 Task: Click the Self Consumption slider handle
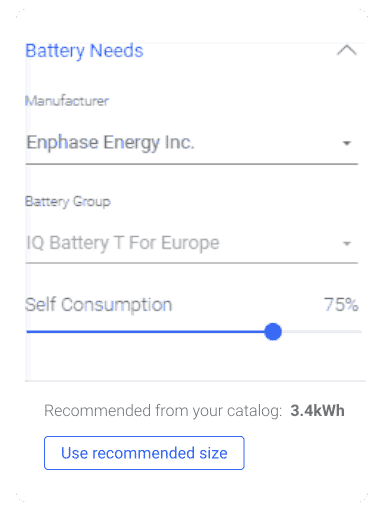coord(273,331)
